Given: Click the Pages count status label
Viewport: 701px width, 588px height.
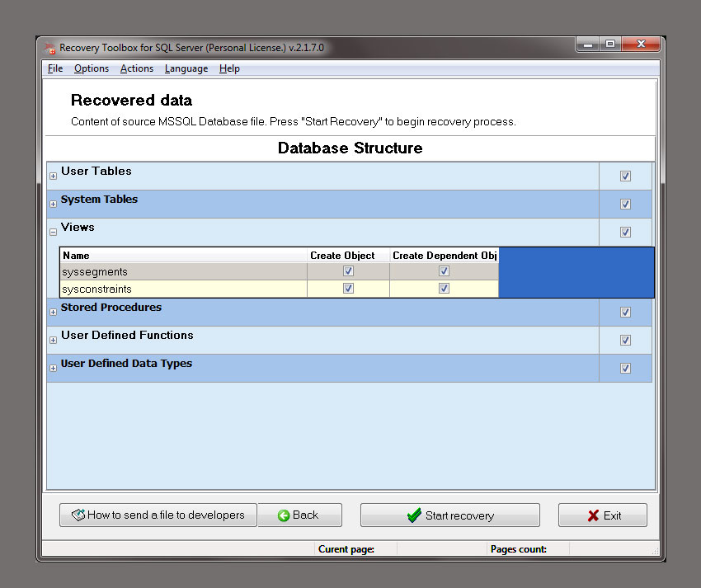Looking at the screenshot, I should click(x=519, y=549).
